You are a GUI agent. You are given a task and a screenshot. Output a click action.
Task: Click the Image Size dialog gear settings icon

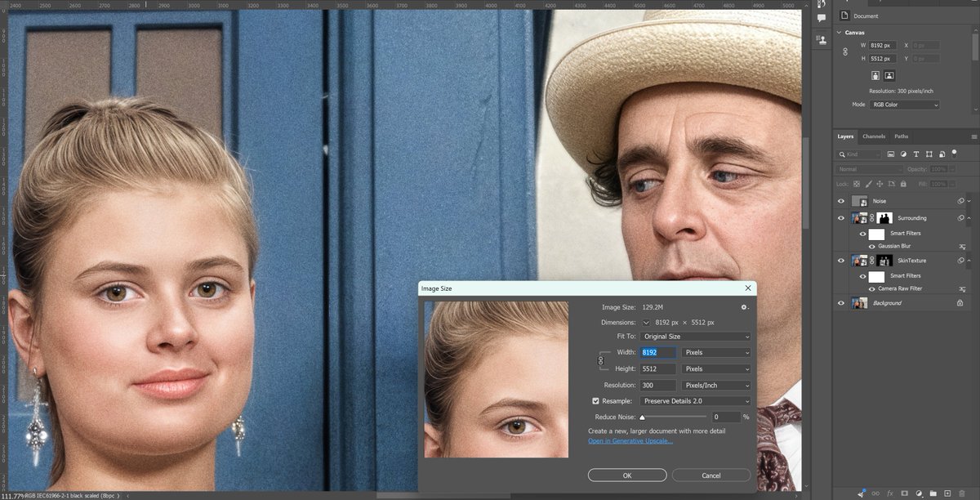744,307
